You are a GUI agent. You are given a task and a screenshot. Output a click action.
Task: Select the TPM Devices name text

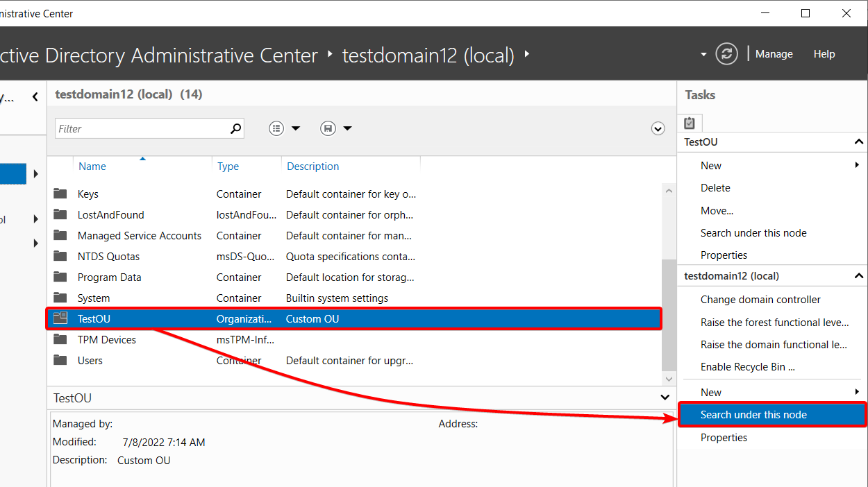tap(107, 340)
